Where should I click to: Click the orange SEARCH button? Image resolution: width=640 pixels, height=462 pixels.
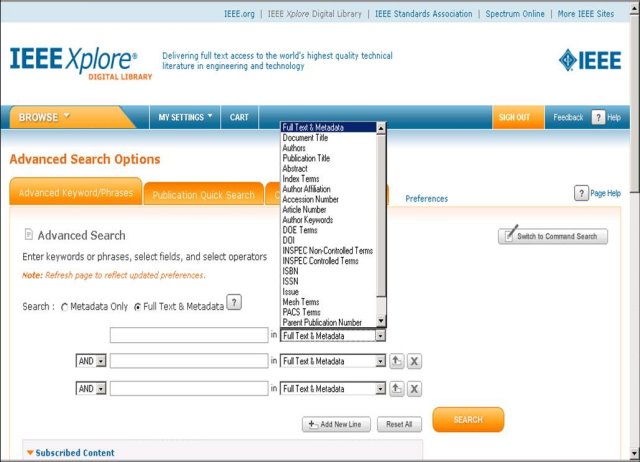click(468, 420)
